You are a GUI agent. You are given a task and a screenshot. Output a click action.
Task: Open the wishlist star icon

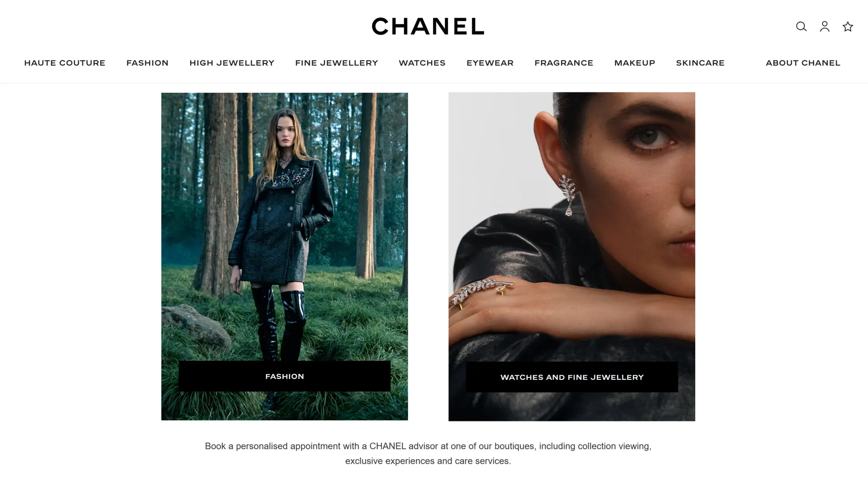click(x=848, y=26)
